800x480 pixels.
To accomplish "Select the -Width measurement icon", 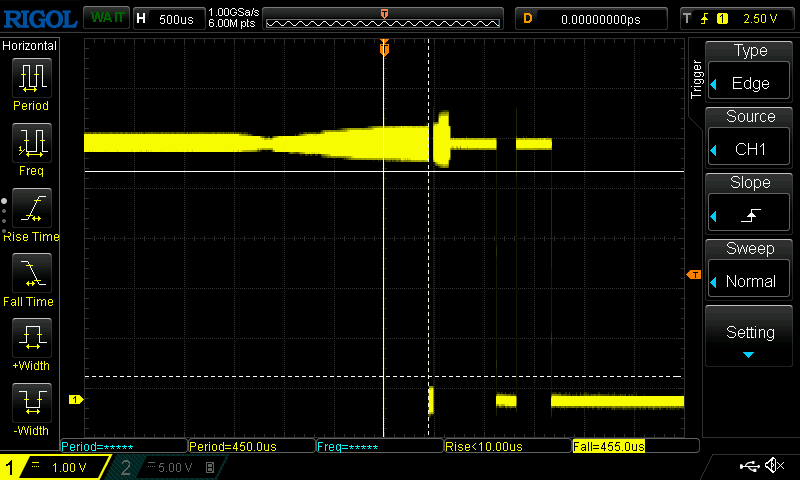I will [x=31, y=402].
